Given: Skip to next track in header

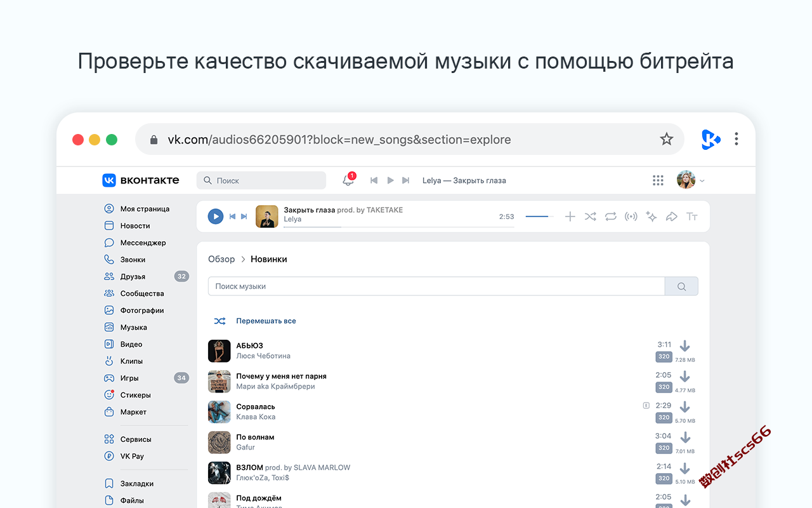Looking at the screenshot, I should point(406,180).
